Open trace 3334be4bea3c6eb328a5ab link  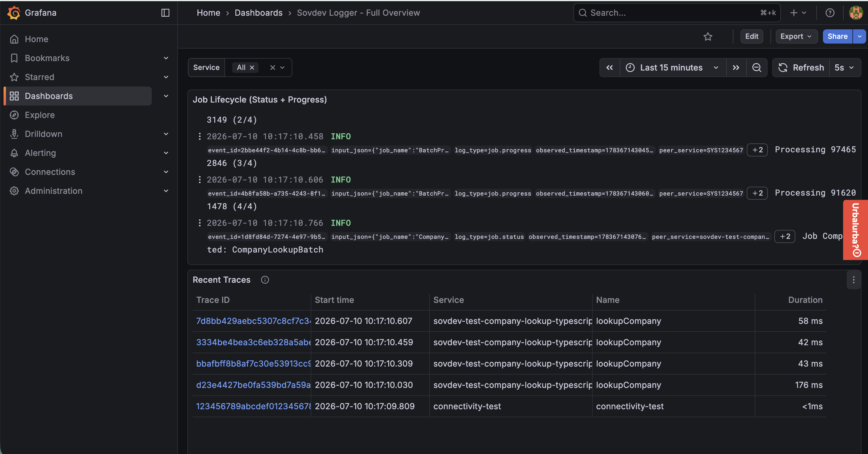(253, 342)
